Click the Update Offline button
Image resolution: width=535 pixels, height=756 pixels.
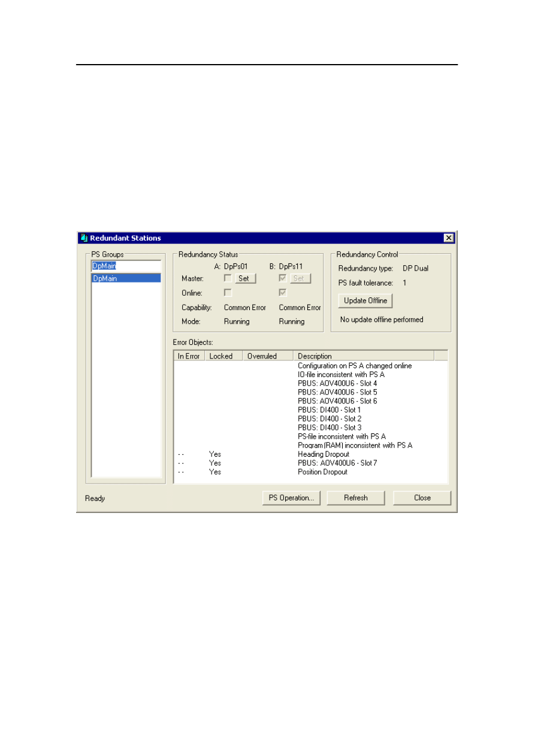[365, 300]
